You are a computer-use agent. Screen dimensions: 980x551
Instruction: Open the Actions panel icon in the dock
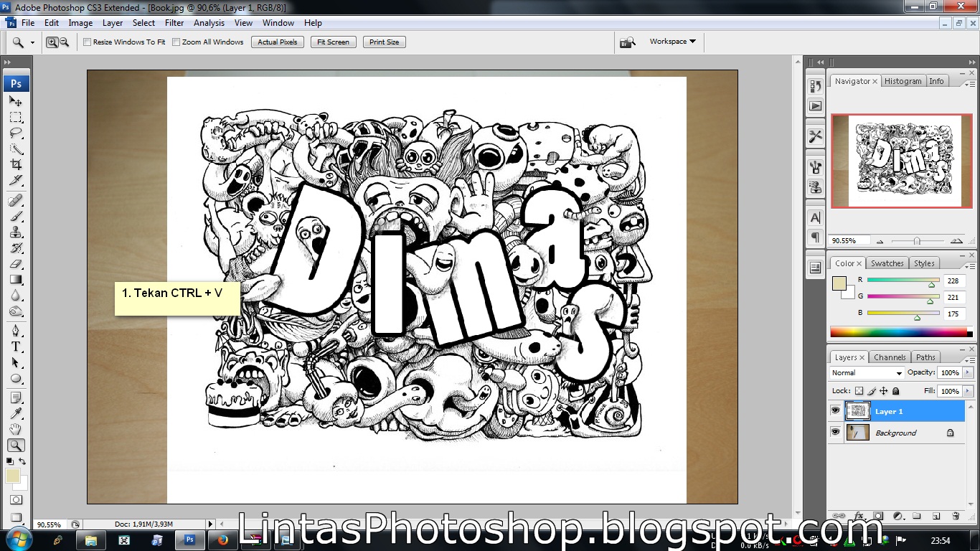point(816,106)
